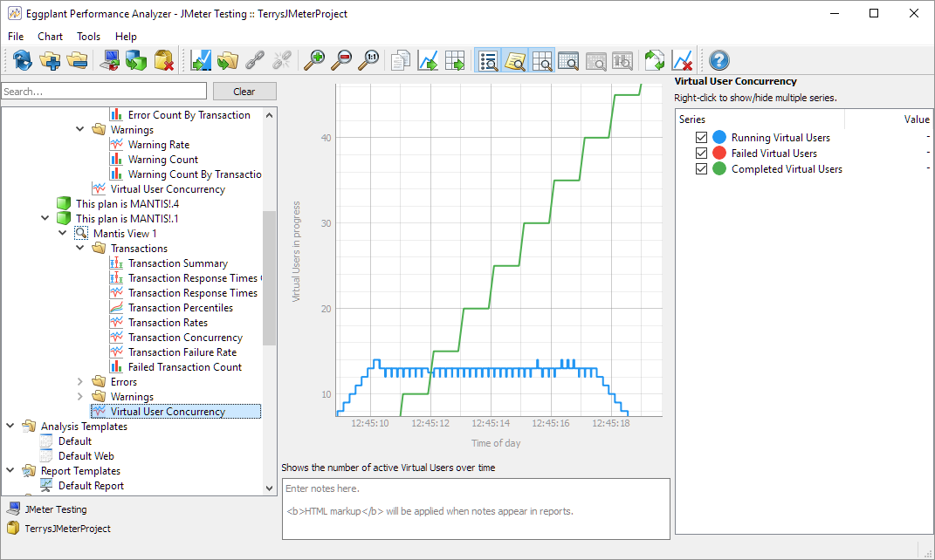This screenshot has width=935, height=560.
Task: Reset zoom with the 1:1 magnifier icon
Action: [369, 60]
